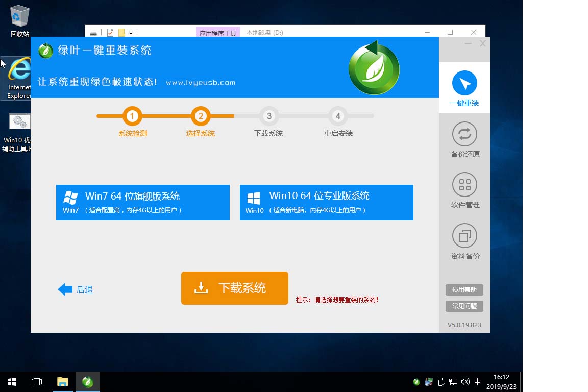588x392 pixels.
Task: Select the Internet Explorer desktop icon
Action: coord(16,79)
